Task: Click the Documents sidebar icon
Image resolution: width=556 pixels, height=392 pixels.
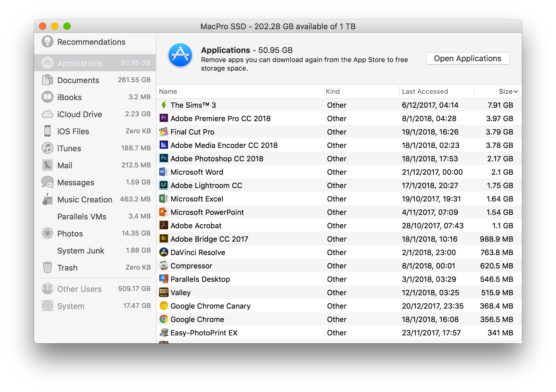Action: pos(48,80)
